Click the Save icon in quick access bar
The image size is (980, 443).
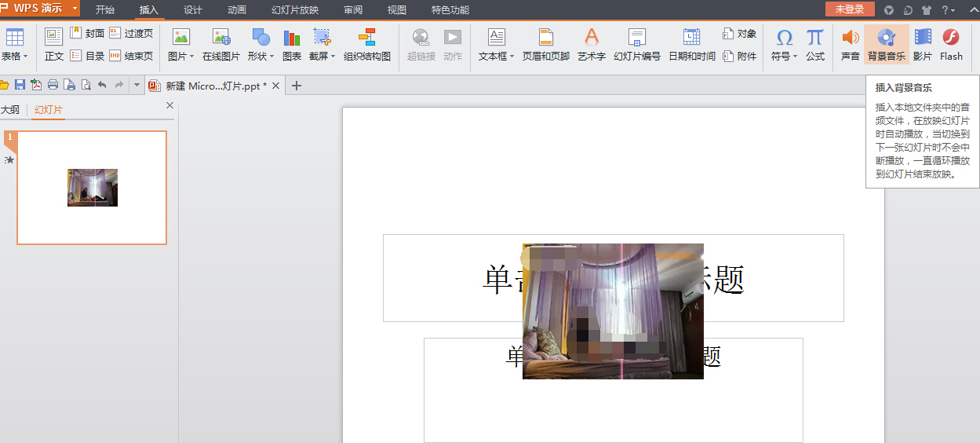(20, 85)
